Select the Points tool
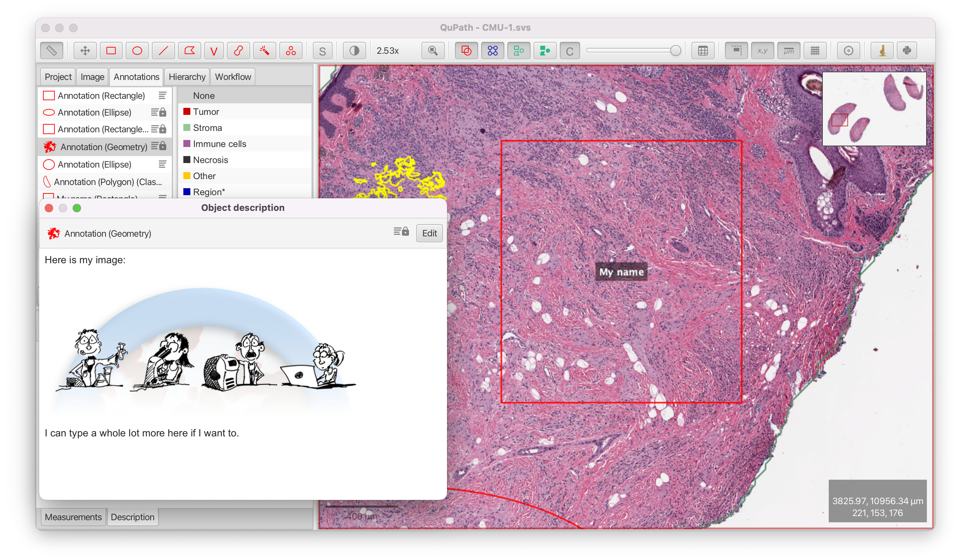The height and width of the screenshot is (560, 959). [291, 51]
